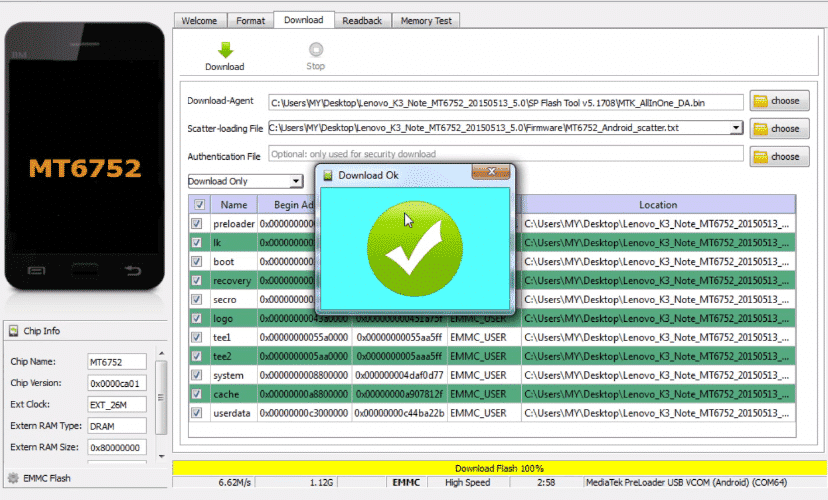Click the userdata name cell
The image size is (828, 500).
coord(234,413)
